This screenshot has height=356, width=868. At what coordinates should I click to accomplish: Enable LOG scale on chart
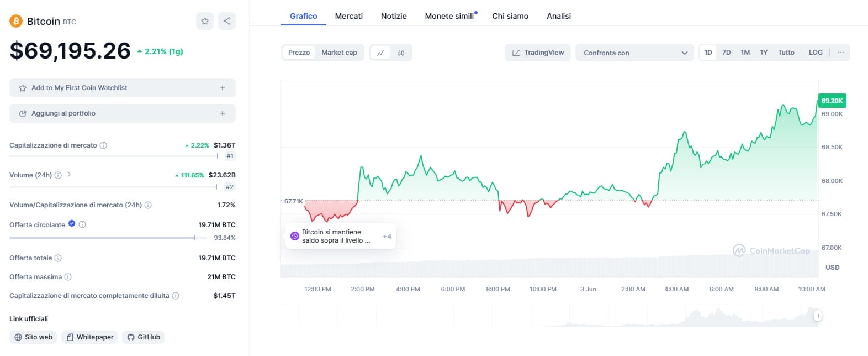click(x=816, y=53)
